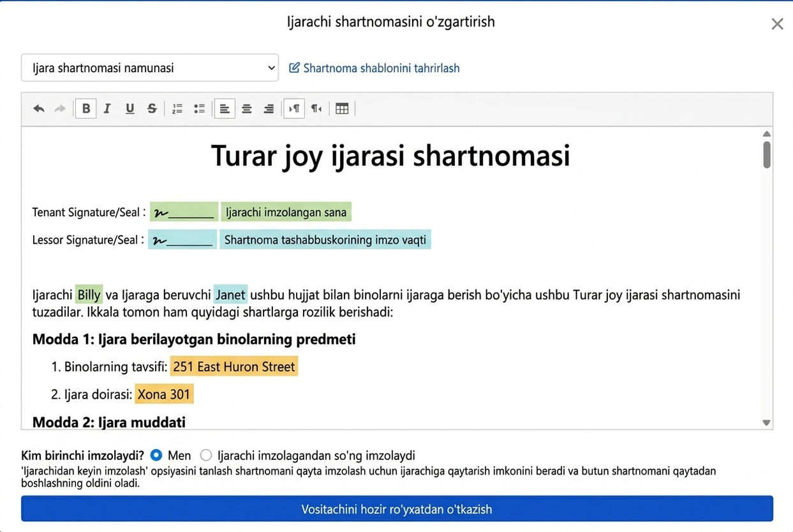
Task: Align text right
Action: click(x=269, y=108)
